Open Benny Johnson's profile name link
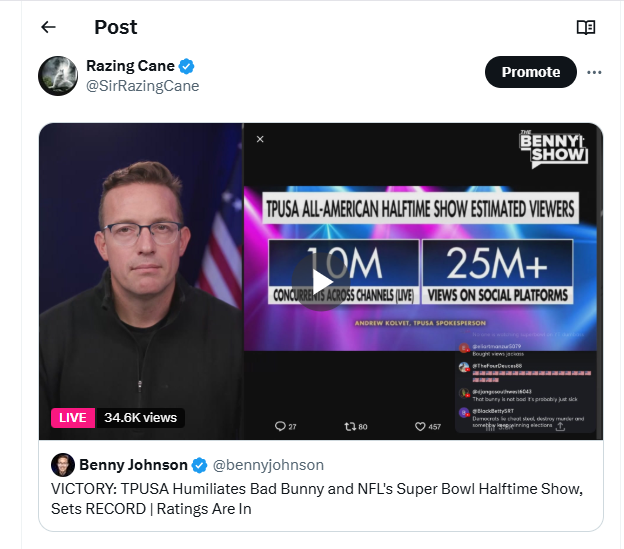The image size is (624, 549). tap(133, 464)
